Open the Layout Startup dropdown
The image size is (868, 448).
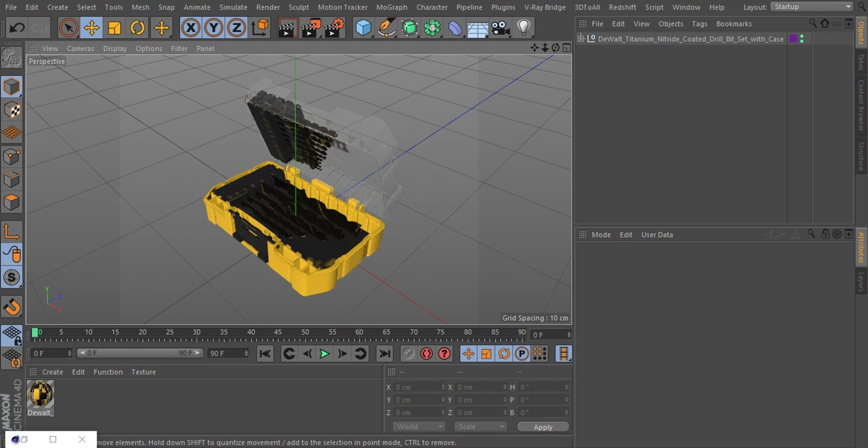pyautogui.click(x=811, y=7)
